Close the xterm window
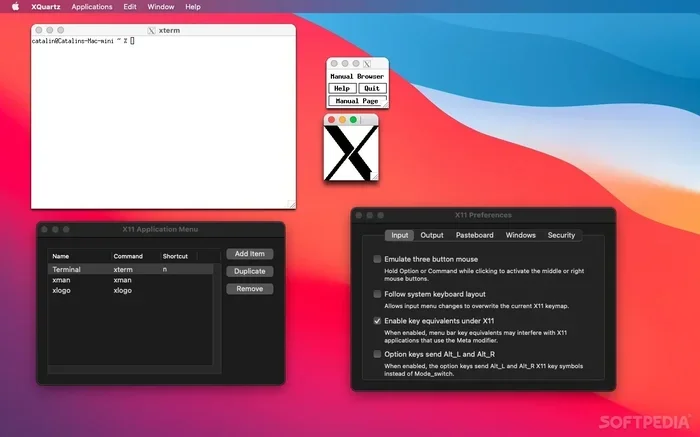This screenshot has height=437, width=700. pyautogui.click(x=39, y=30)
